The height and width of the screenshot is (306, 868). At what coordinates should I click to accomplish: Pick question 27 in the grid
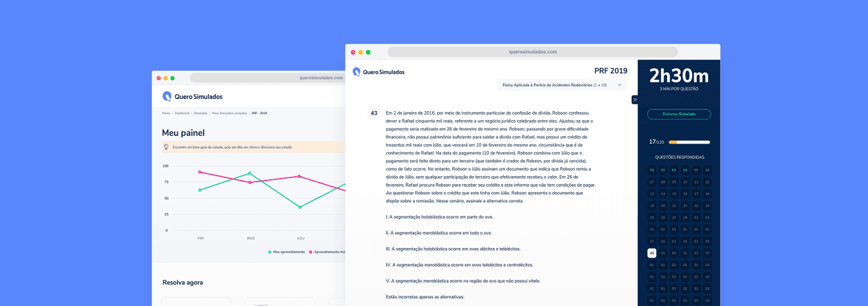[674, 217]
